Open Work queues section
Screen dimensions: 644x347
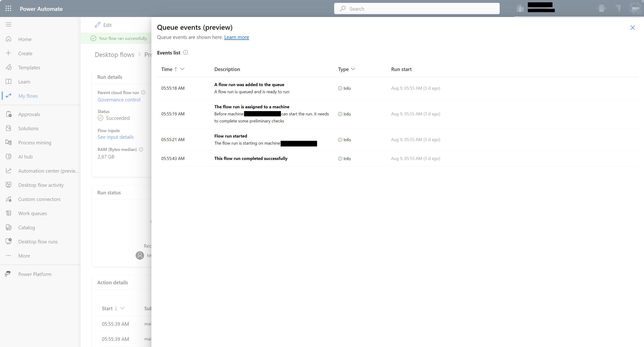tap(33, 213)
